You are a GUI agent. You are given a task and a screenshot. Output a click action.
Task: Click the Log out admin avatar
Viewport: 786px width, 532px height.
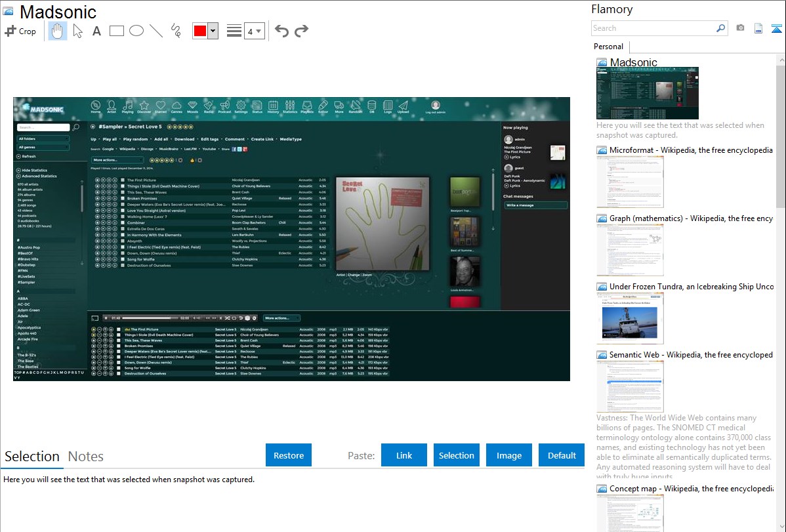[436, 107]
